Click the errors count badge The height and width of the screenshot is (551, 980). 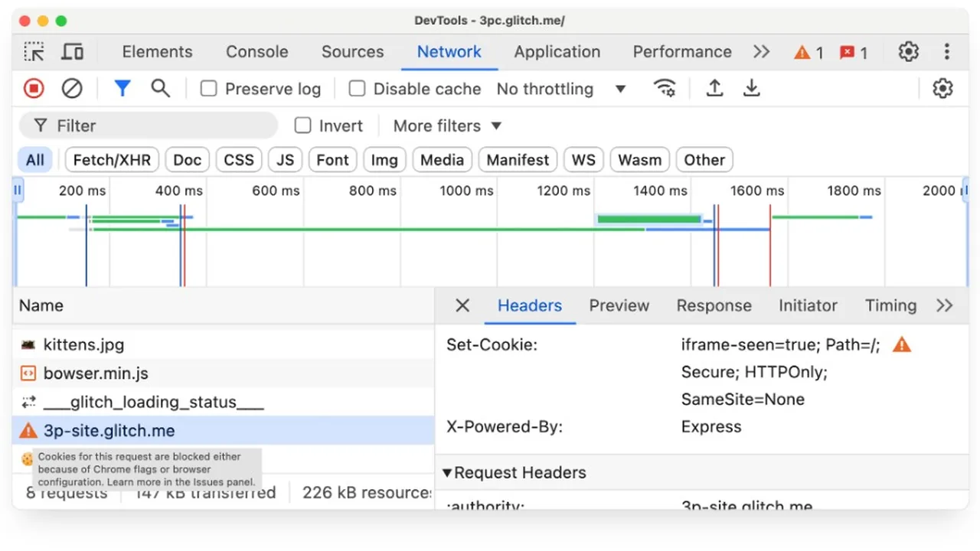(x=854, y=53)
